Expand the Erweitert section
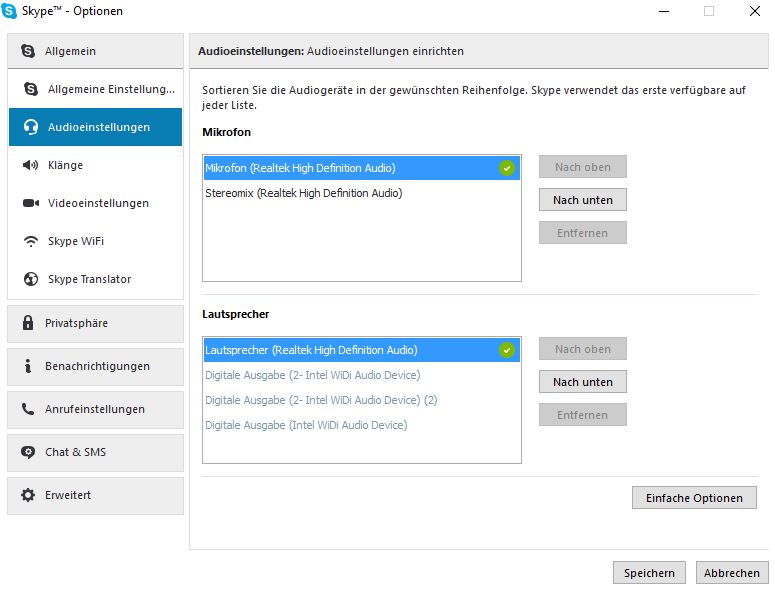The height and width of the screenshot is (591, 775). 95,496
